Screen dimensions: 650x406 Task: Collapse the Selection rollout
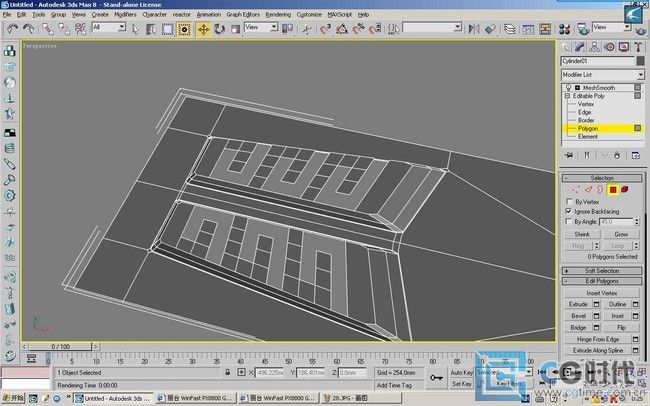(x=602, y=178)
